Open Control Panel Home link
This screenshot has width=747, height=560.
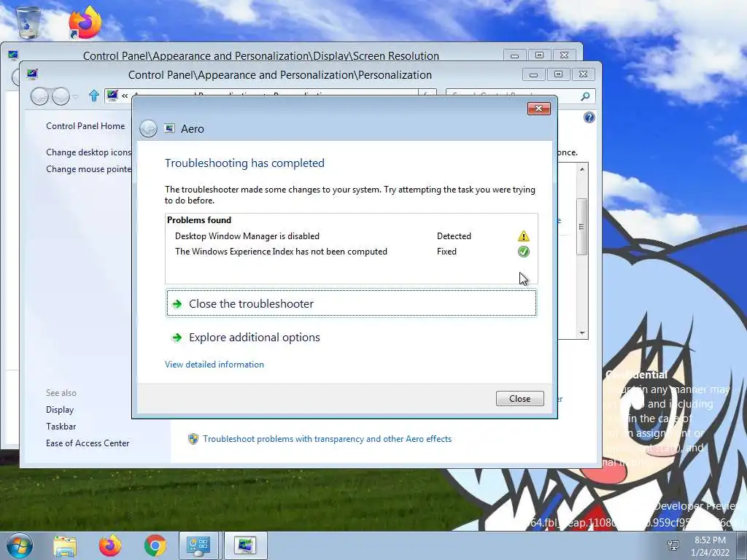tap(85, 125)
